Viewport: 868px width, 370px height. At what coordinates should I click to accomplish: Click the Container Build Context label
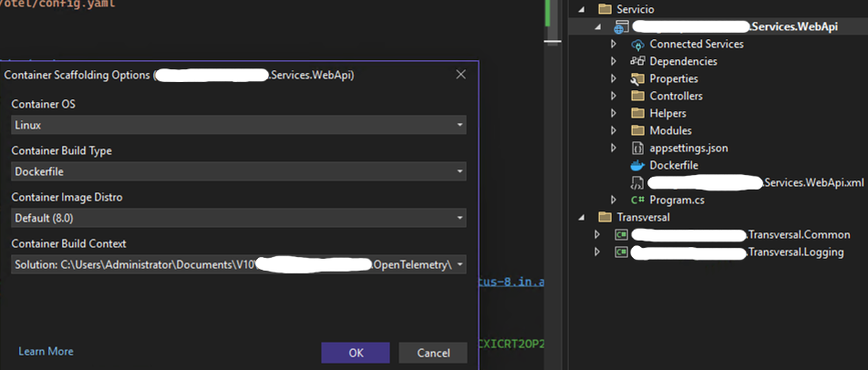68,243
